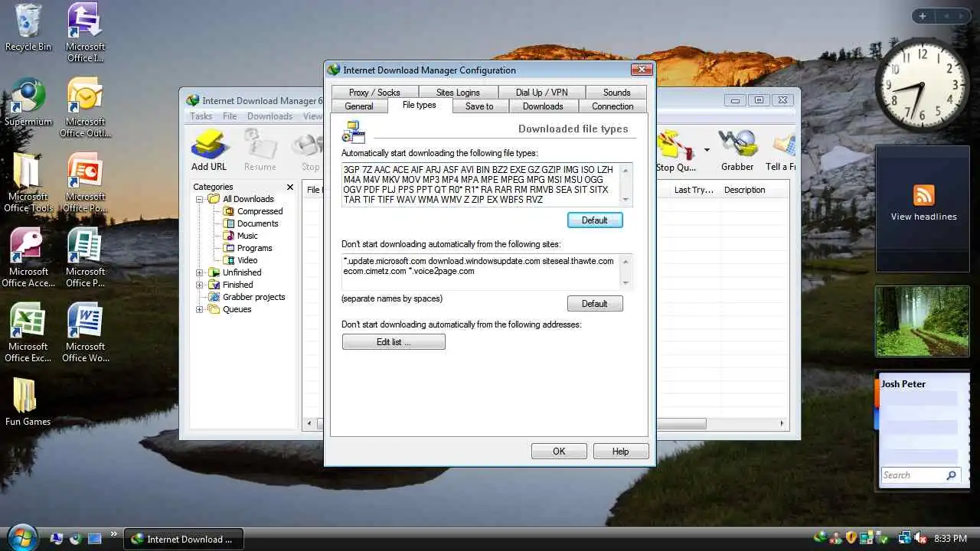Viewport: 980px width, 551px height.
Task: Select the Microsoft Office Word desktop icon
Action: point(85,333)
